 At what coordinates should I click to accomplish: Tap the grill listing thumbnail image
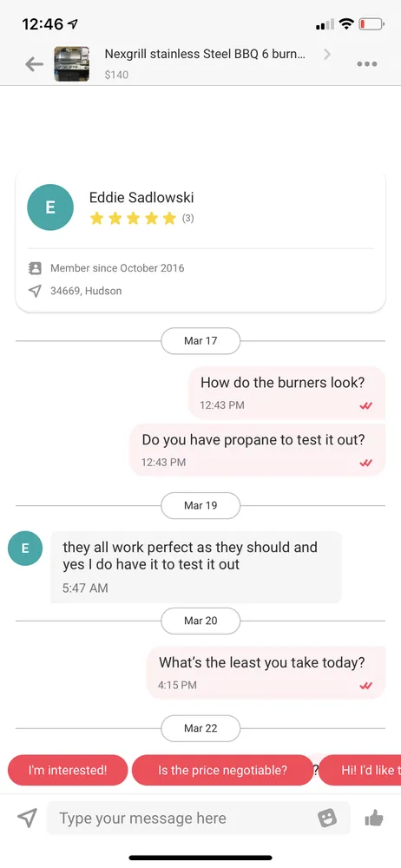point(71,64)
